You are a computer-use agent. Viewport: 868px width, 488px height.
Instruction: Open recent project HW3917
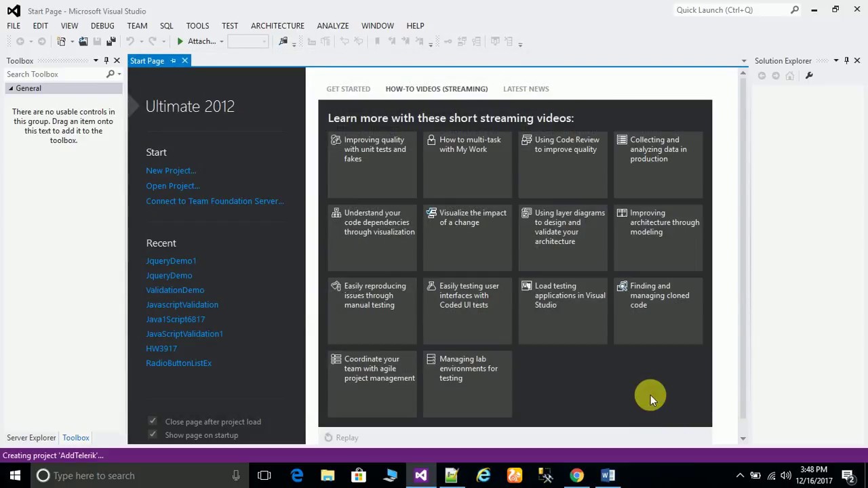[161, 348]
